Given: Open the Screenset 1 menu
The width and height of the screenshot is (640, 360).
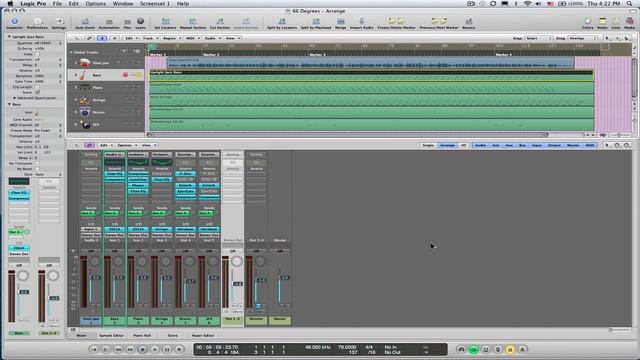Looking at the screenshot, I should pyautogui.click(x=155, y=4).
